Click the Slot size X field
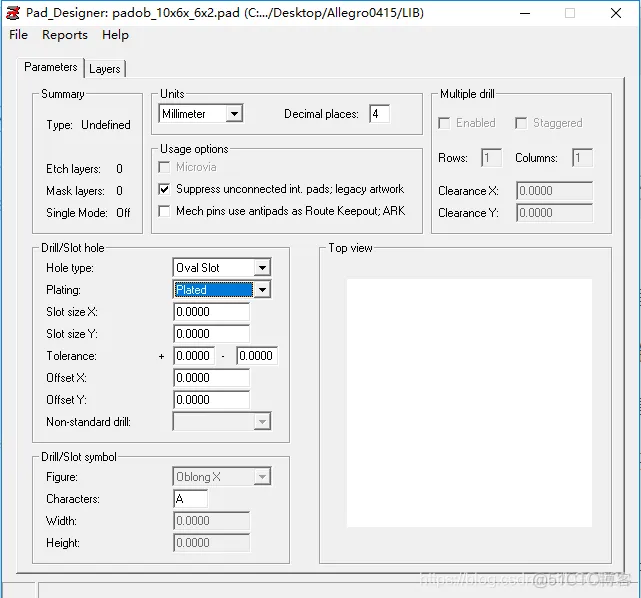Screen dimensions: 641x598 click(211, 312)
